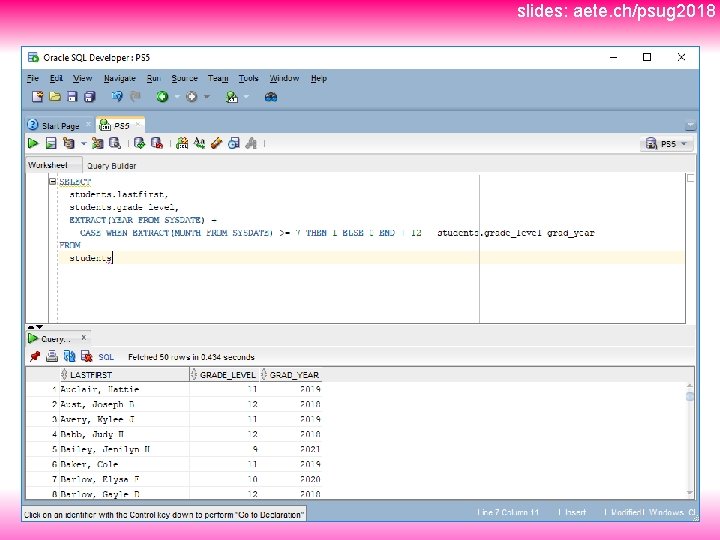Open the Navigate menu

coord(120,79)
